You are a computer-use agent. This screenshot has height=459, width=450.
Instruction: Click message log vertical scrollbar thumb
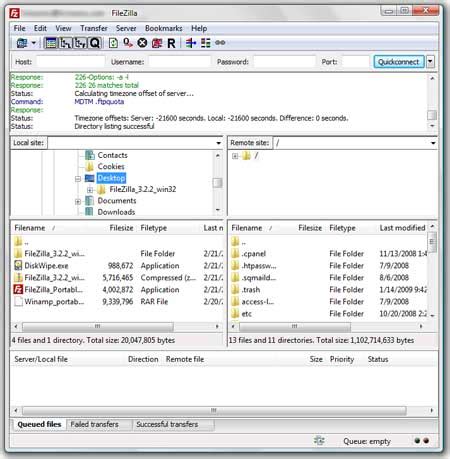[x=432, y=115]
